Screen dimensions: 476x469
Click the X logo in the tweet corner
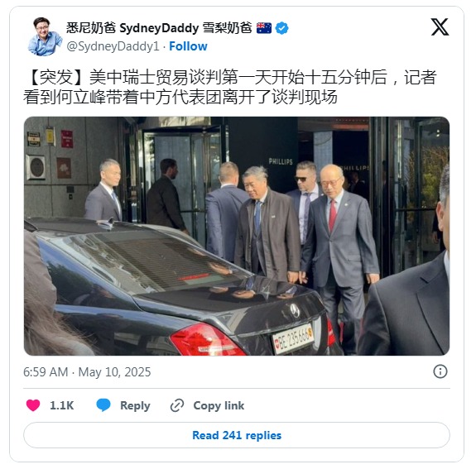(440, 27)
